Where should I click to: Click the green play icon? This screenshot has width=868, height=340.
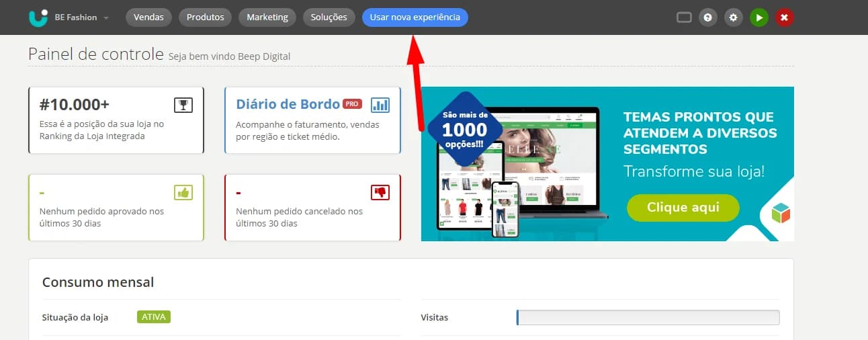tap(759, 17)
